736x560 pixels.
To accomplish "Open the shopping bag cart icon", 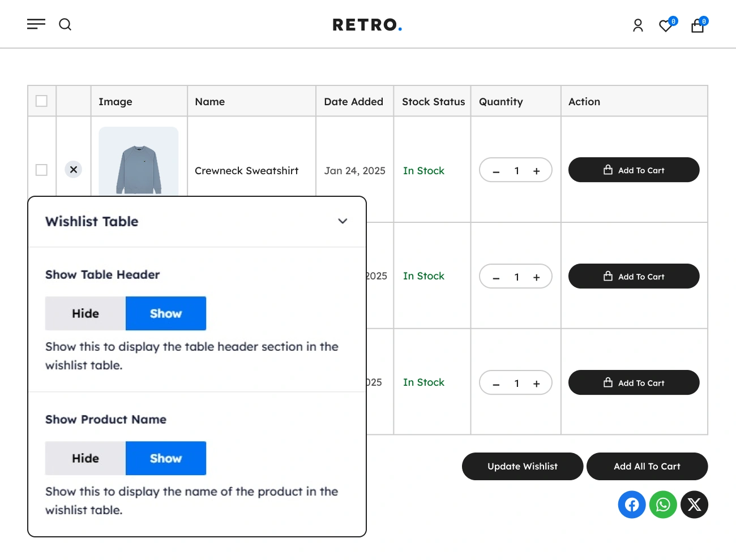I will 698,25.
